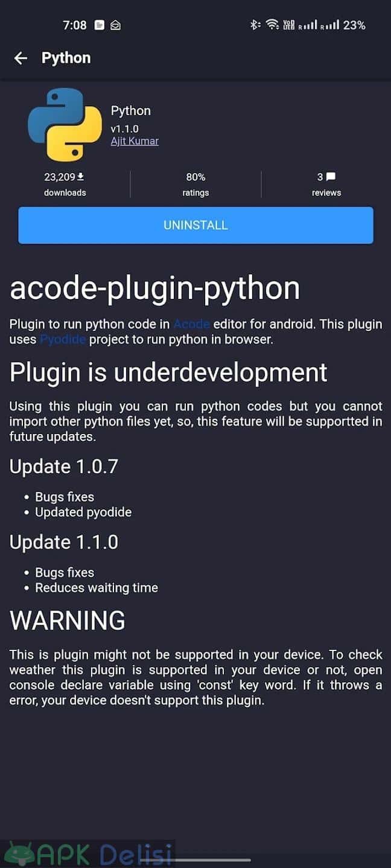Screen dimensions: 391x868
Task: Click the UNINSTALL button
Action: point(195,225)
